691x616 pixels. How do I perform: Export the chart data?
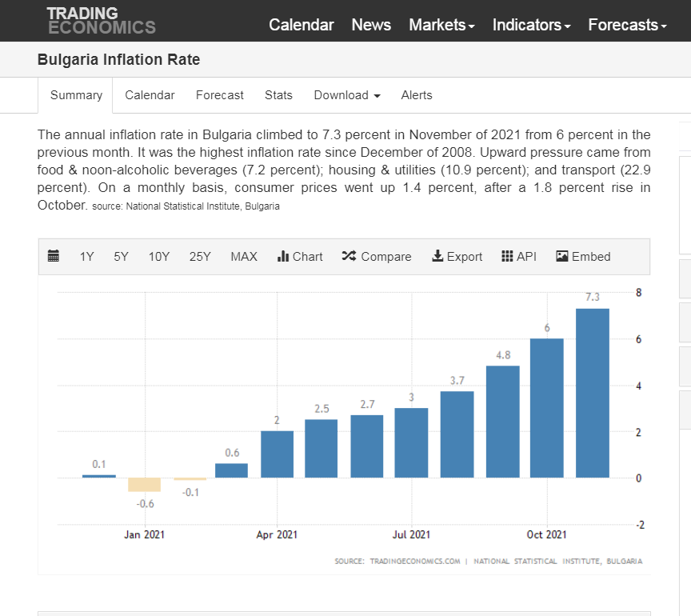(x=457, y=256)
